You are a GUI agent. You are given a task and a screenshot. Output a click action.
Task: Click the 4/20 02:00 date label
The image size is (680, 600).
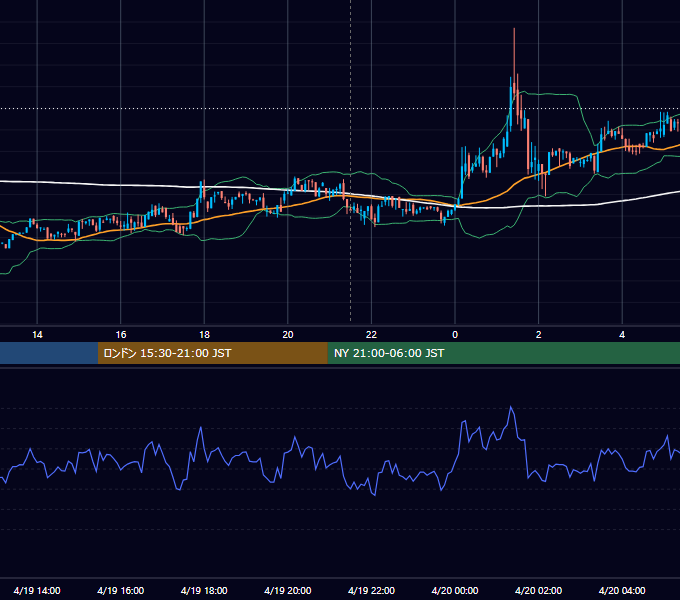538,590
